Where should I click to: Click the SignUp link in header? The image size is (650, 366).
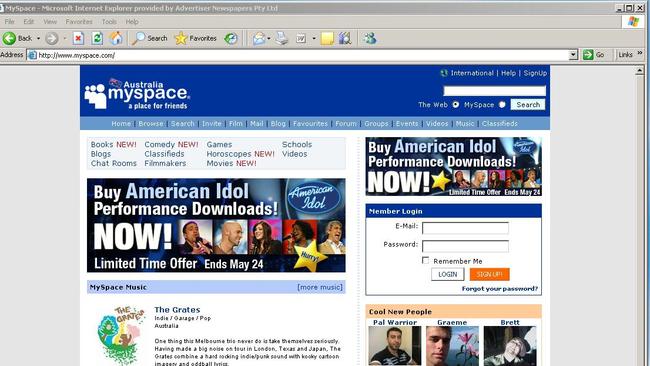coord(535,73)
